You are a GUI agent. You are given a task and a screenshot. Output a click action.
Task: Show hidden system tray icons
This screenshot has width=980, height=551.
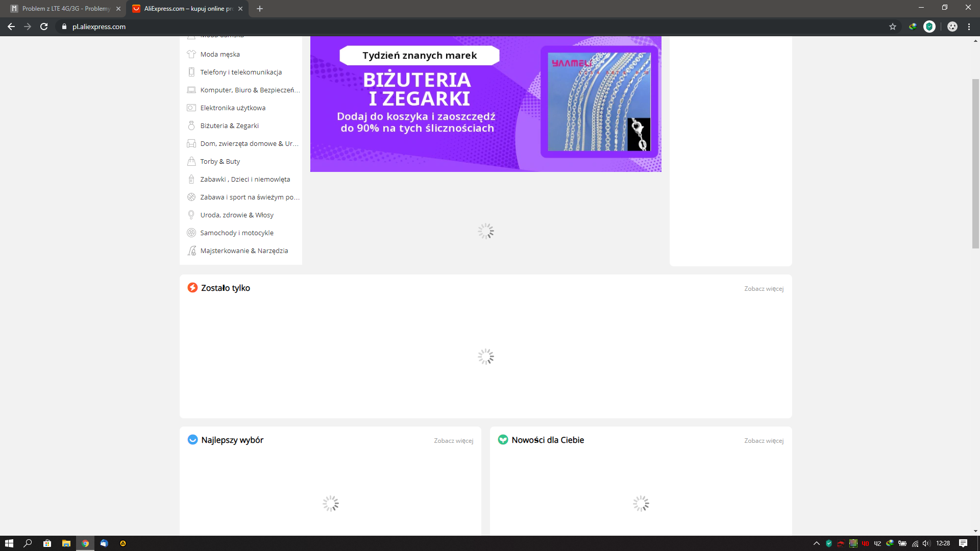[x=816, y=543]
